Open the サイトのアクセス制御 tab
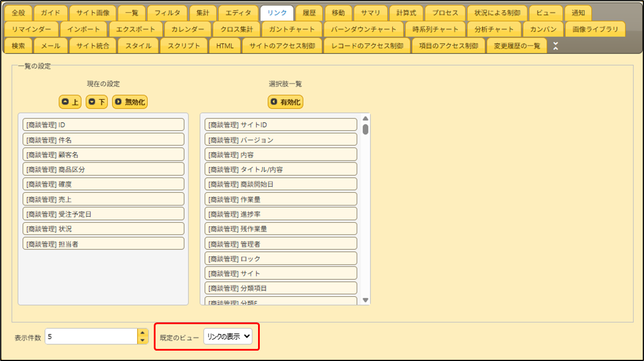Screen dimensions: 644x361 pos(282,46)
